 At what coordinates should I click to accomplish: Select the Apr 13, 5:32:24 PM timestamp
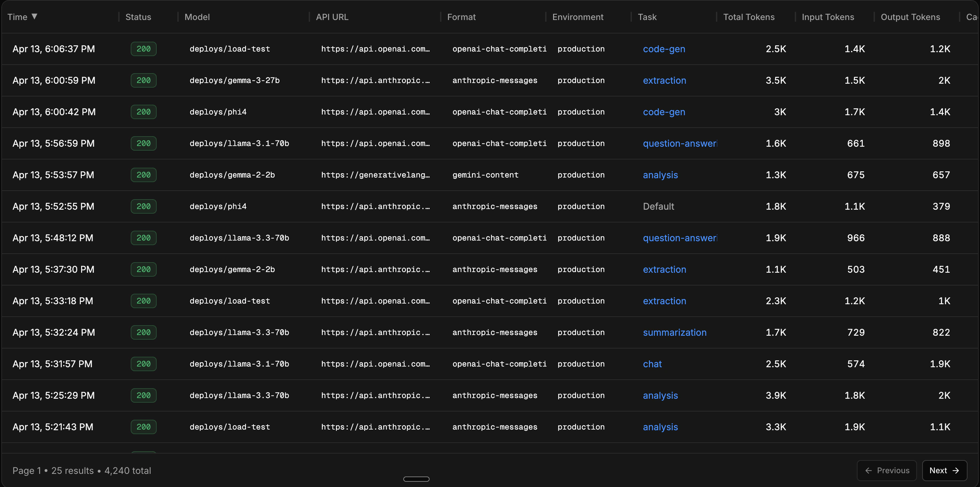54,333
